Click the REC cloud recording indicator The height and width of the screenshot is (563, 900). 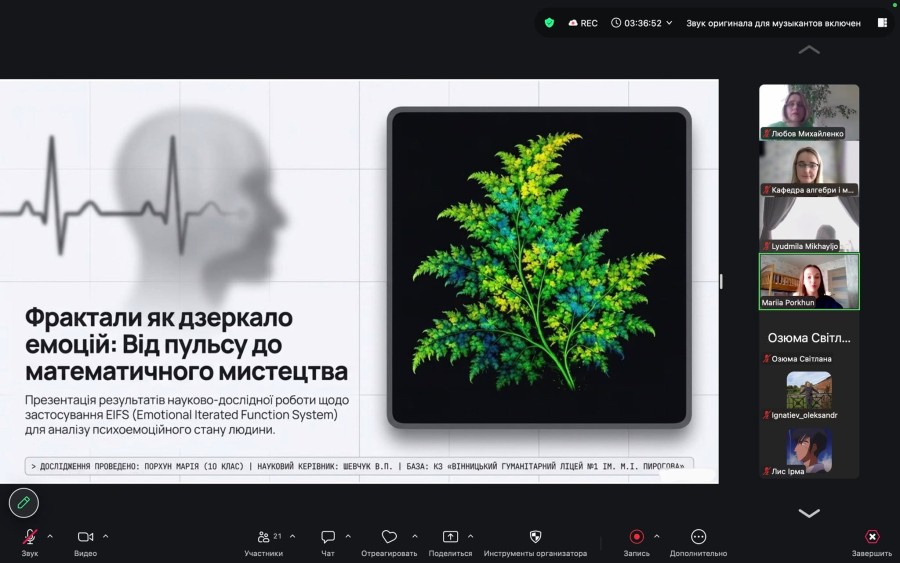pyautogui.click(x=583, y=23)
